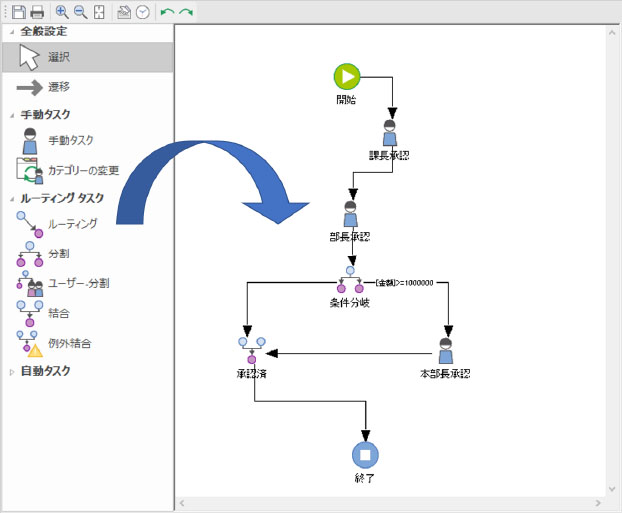Collapse the 全般設定 section

click(x=11, y=31)
